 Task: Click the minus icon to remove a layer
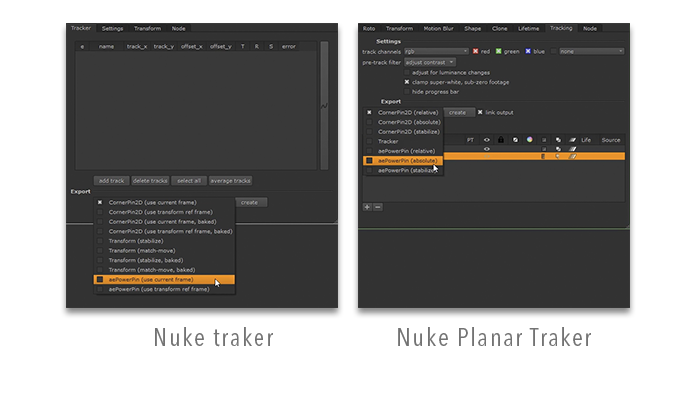click(x=378, y=207)
